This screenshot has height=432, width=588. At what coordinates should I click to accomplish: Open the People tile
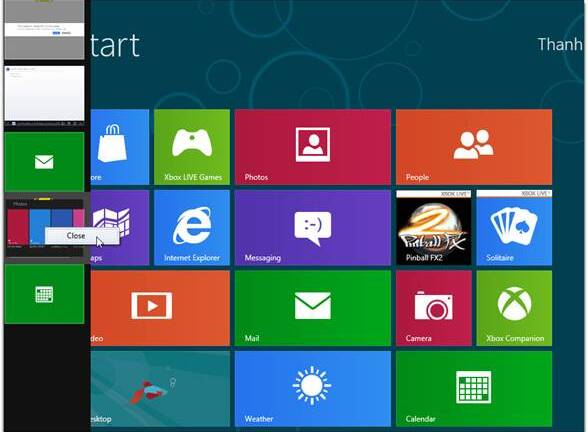click(474, 147)
